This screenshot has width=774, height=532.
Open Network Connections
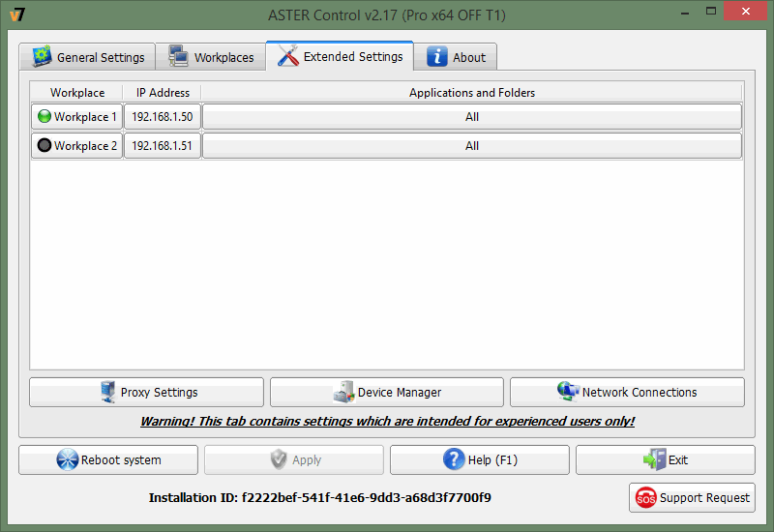pyautogui.click(x=627, y=392)
